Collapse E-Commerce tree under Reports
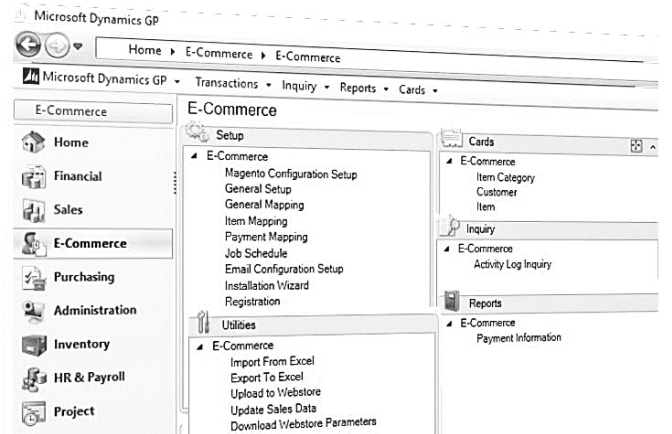Viewport: 672px width, 434px height. (449, 323)
